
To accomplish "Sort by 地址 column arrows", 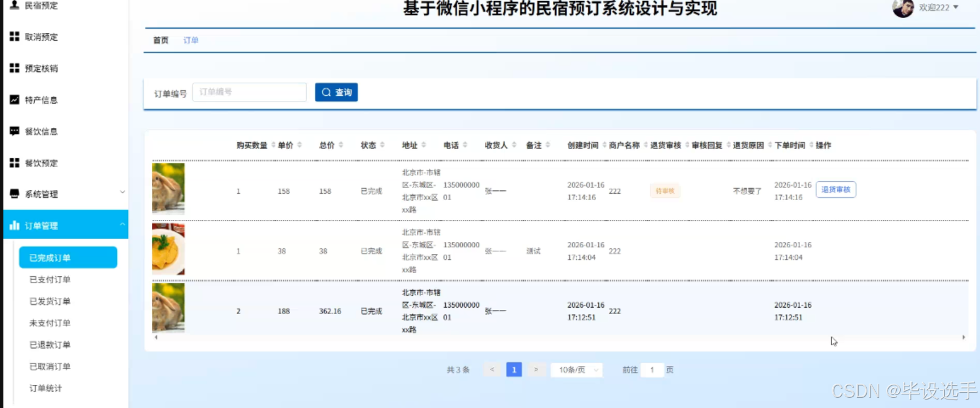I will click(x=424, y=145).
